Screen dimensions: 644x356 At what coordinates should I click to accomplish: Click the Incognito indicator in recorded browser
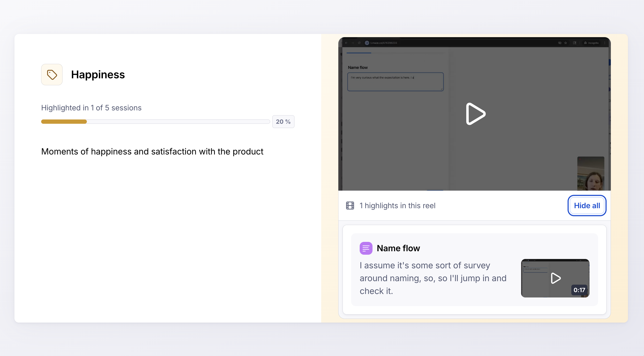coord(591,43)
